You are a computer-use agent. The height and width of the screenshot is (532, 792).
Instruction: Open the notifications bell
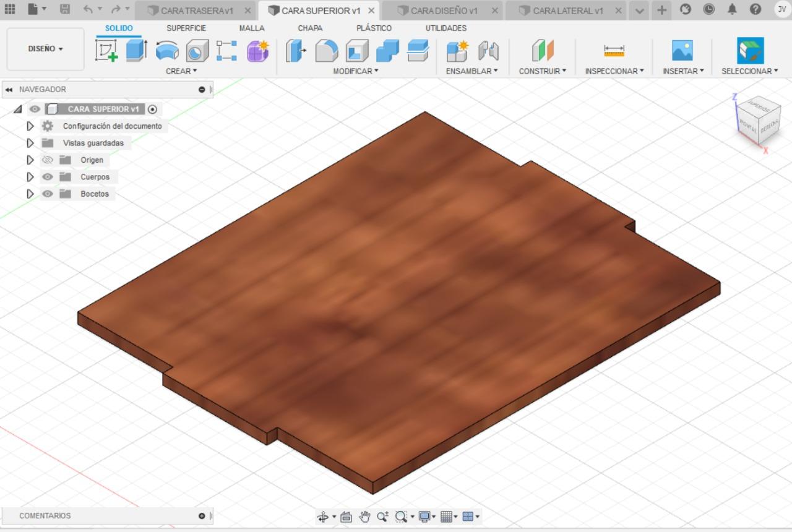pos(732,9)
